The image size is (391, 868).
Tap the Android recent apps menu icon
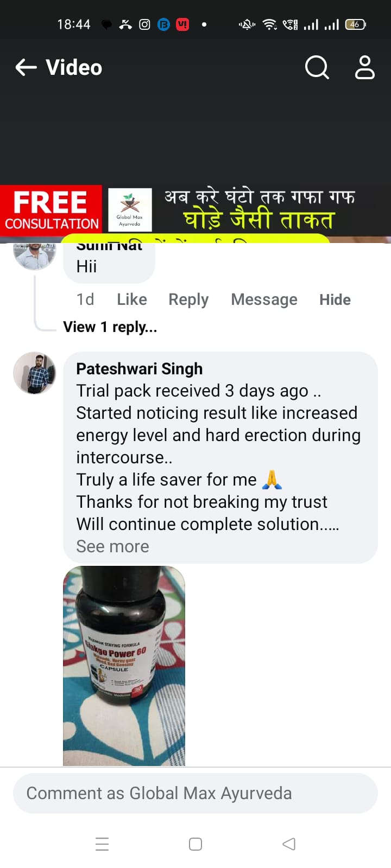tap(102, 844)
